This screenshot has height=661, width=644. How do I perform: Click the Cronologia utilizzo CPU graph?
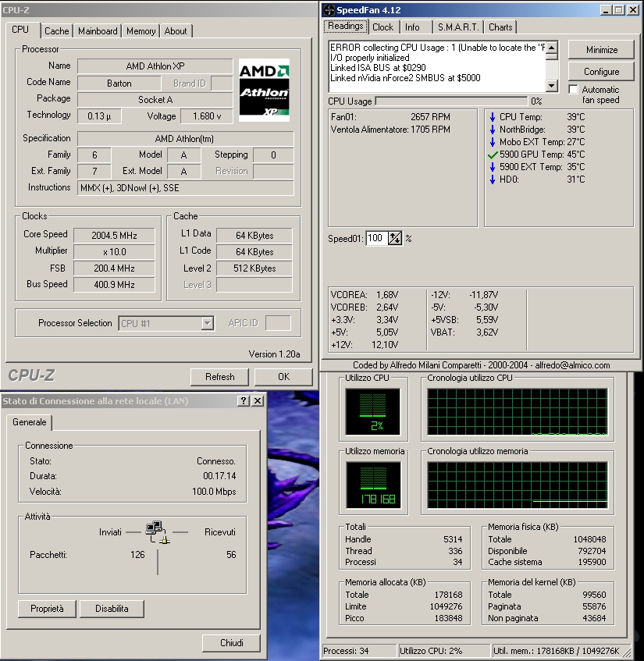click(x=518, y=412)
